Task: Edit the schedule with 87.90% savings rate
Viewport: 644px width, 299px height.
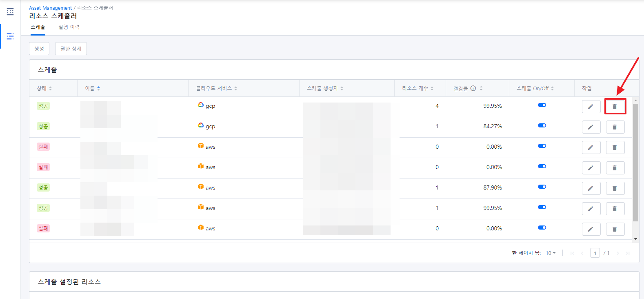Action: (x=591, y=188)
